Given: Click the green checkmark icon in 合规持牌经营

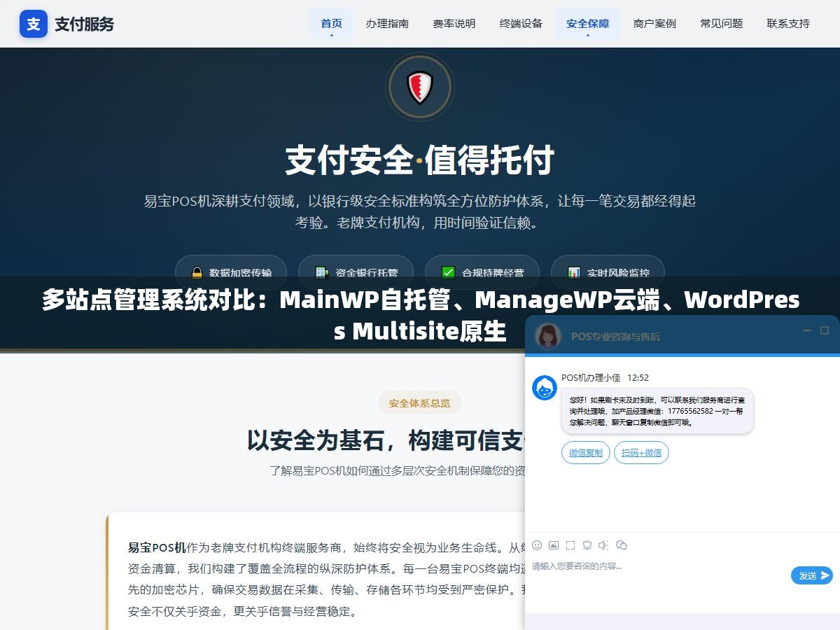Looking at the screenshot, I should [449, 273].
